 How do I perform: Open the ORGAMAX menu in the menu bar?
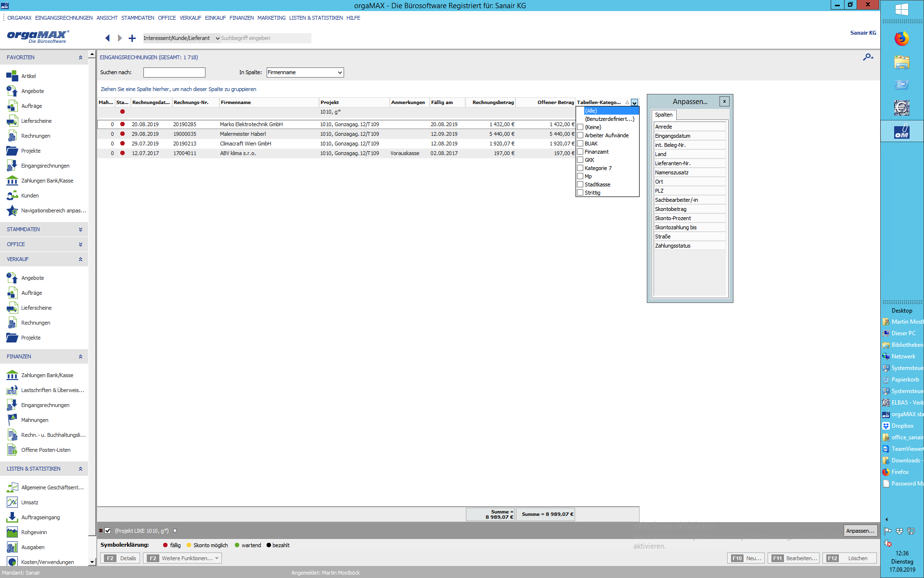coord(19,18)
